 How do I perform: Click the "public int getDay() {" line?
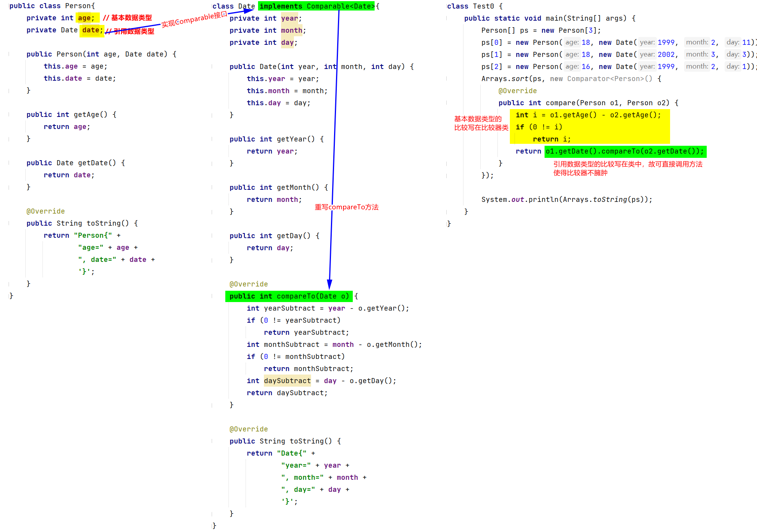274,236
